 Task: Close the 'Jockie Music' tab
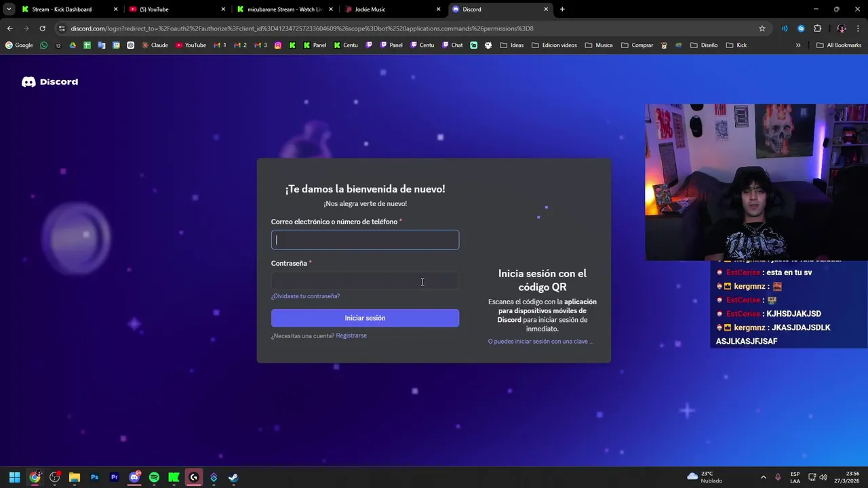click(438, 9)
